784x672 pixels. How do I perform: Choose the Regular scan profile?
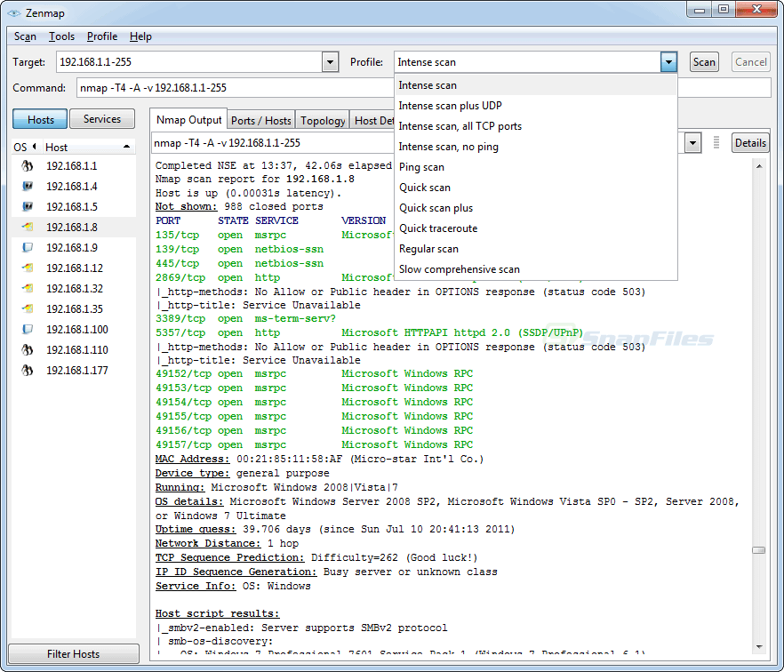tap(535, 249)
